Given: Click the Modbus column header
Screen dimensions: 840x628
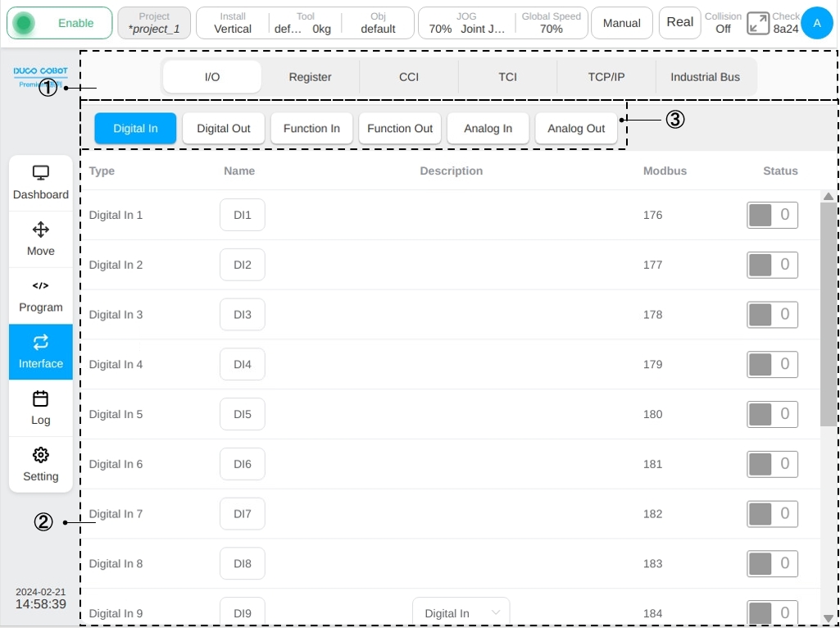Looking at the screenshot, I should point(665,171).
